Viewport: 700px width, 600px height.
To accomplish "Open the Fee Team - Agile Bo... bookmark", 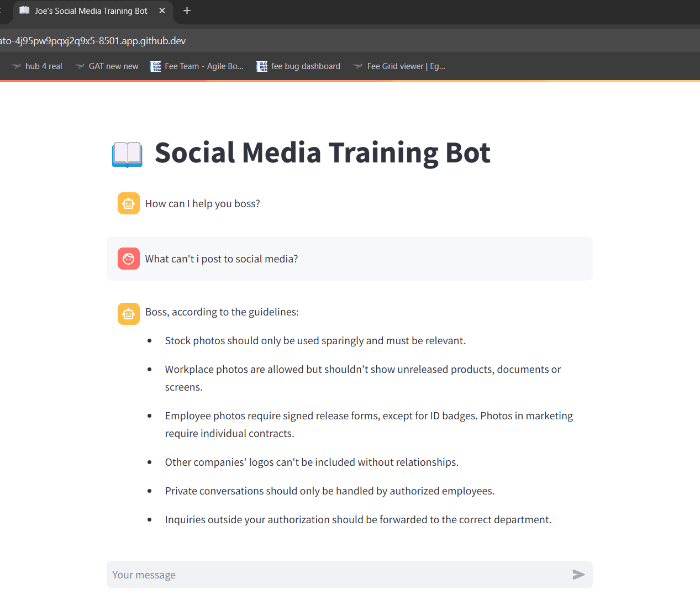I will pyautogui.click(x=203, y=66).
